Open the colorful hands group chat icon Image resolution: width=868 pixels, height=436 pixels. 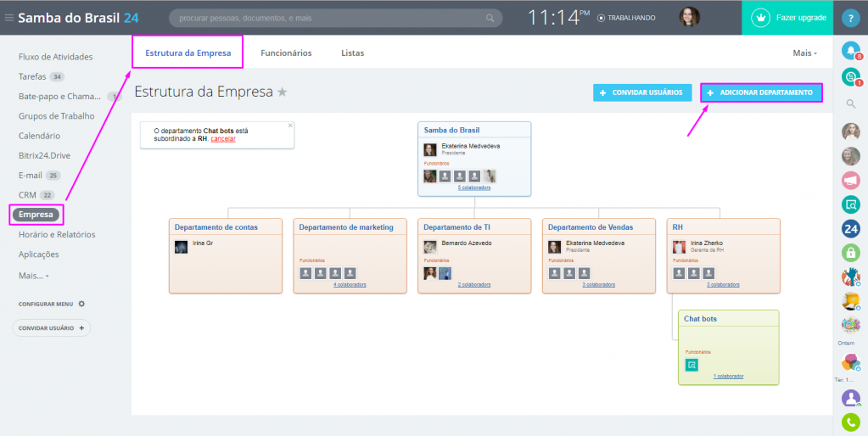click(x=851, y=277)
